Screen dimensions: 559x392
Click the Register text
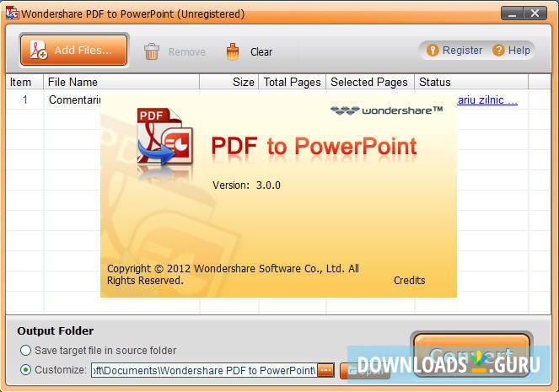[462, 51]
